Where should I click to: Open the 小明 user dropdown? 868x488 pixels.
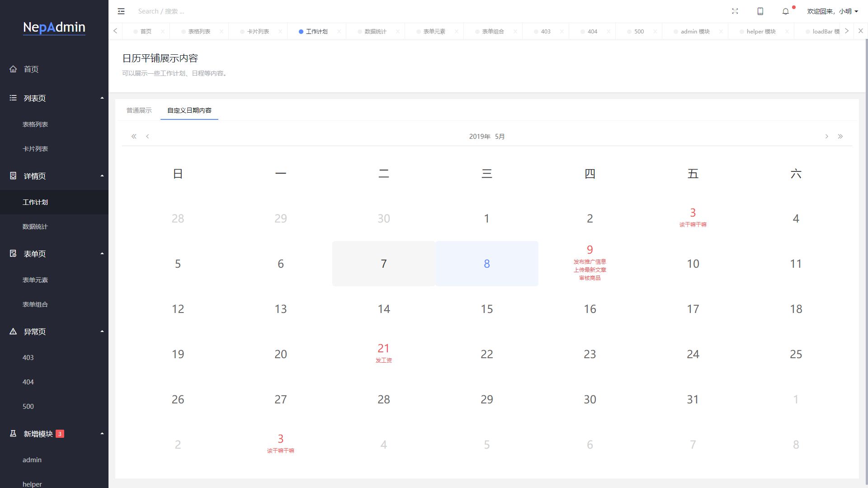(x=833, y=11)
